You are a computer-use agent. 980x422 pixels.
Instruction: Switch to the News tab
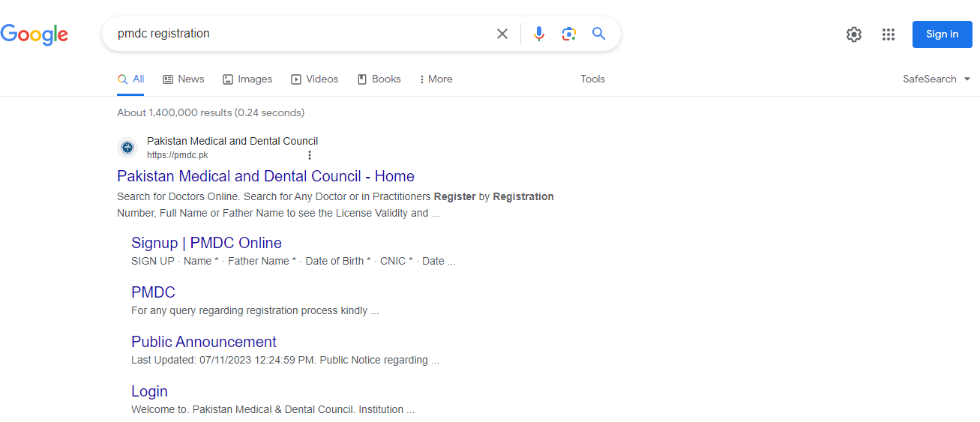(184, 79)
